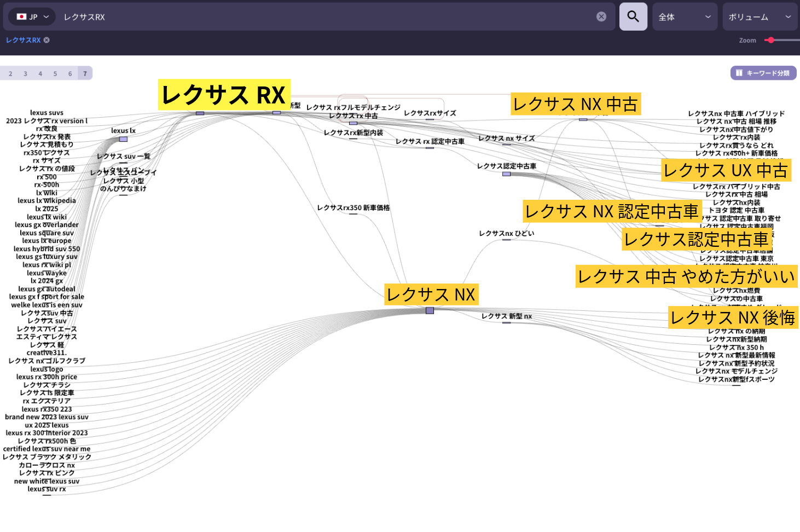
Task: Click keyword レクサスnx新型fスポーツ
Action: click(737, 379)
